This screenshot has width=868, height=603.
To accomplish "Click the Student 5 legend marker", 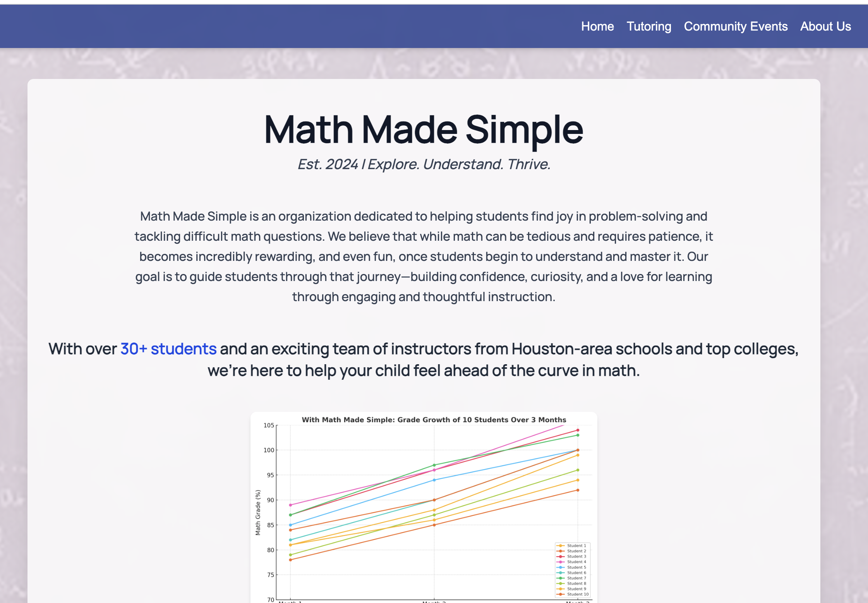I will [x=561, y=567].
